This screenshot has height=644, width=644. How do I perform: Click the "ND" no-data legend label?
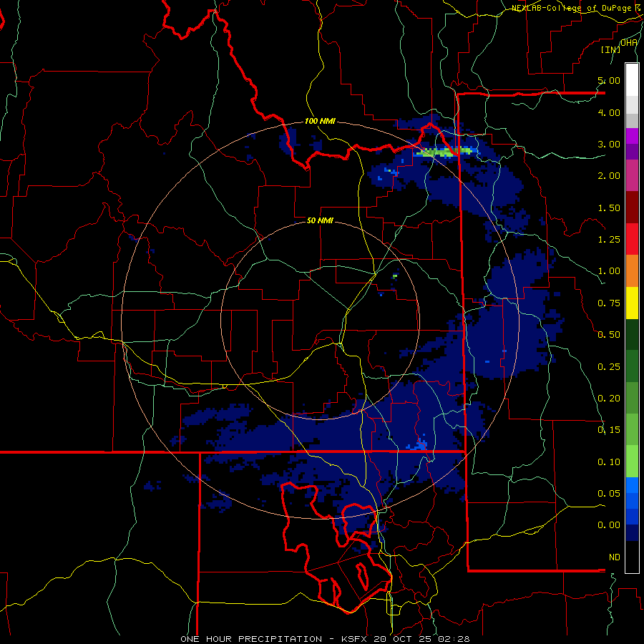615,557
